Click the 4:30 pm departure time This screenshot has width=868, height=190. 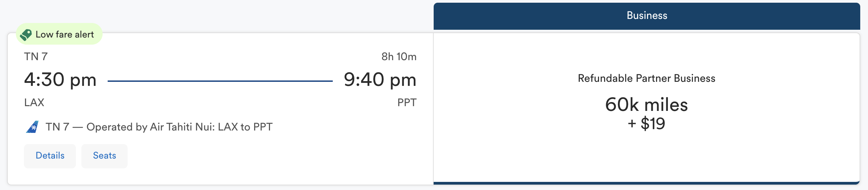pyautogui.click(x=60, y=80)
